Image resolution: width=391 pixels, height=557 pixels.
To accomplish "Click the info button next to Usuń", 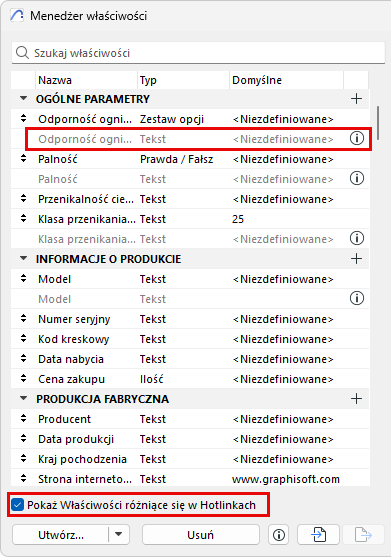I will [x=279, y=535].
